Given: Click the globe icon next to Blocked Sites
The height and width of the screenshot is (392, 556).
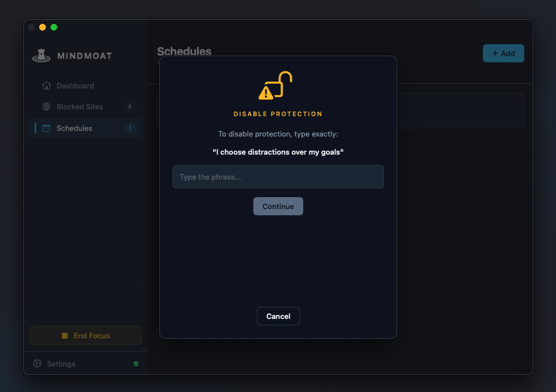Looking at the screenshot, I should click(x=46, y=106).
